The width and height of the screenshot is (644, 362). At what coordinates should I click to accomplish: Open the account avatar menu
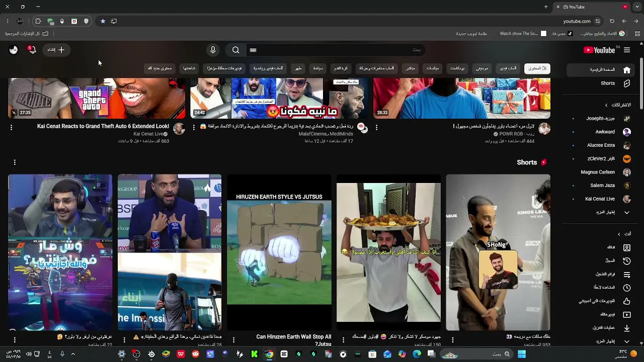pos(14,50)
